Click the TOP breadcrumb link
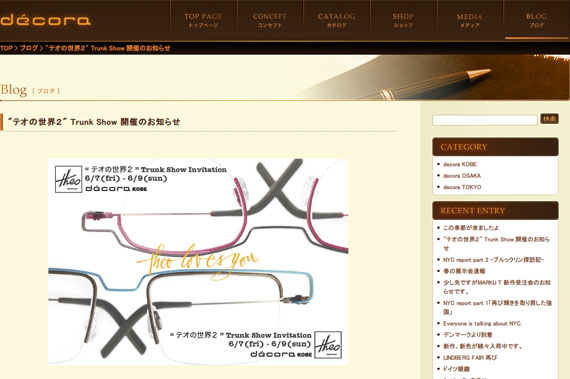Viewport: 570px width, 379px height. [x=6, y=48]
